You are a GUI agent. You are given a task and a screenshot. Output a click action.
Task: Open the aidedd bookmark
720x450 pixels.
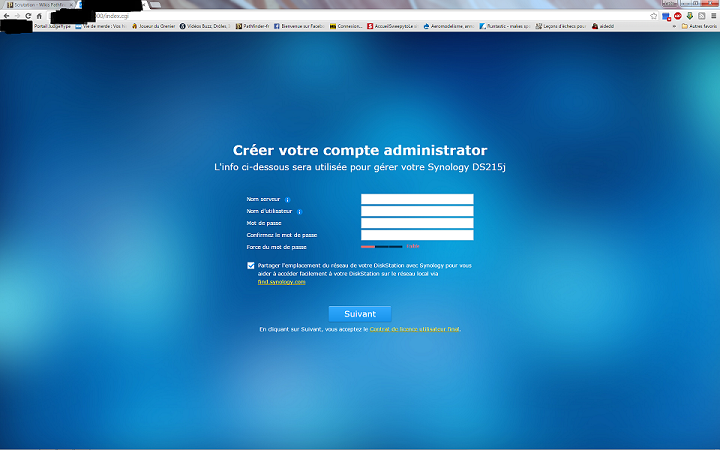pos(603,26)
